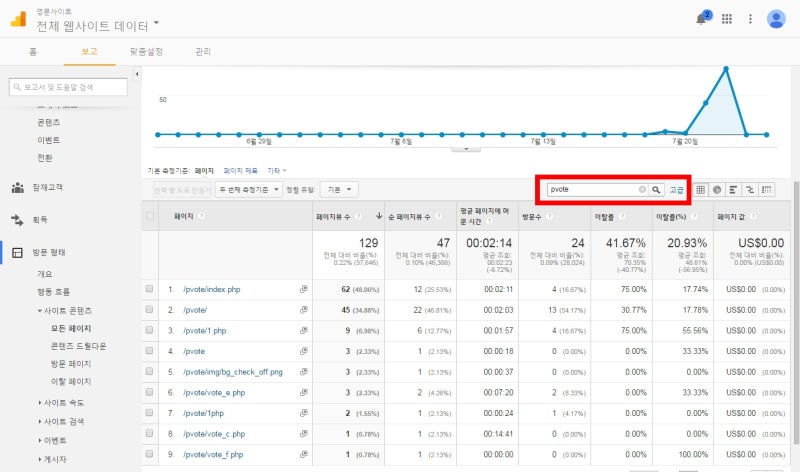Open the 정렬 유형 기본 dropdown
The width and height of the screenshot is (800, 472).
[339, 189]
